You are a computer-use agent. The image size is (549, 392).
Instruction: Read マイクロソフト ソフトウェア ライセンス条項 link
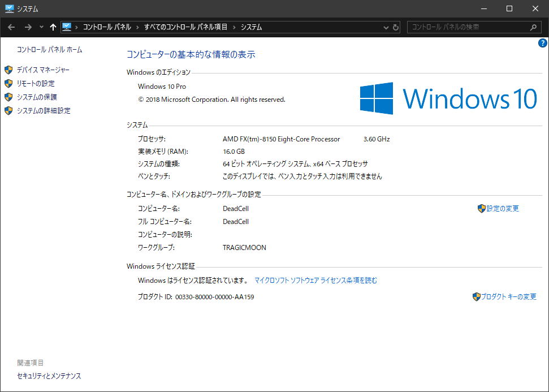[315, 281]
